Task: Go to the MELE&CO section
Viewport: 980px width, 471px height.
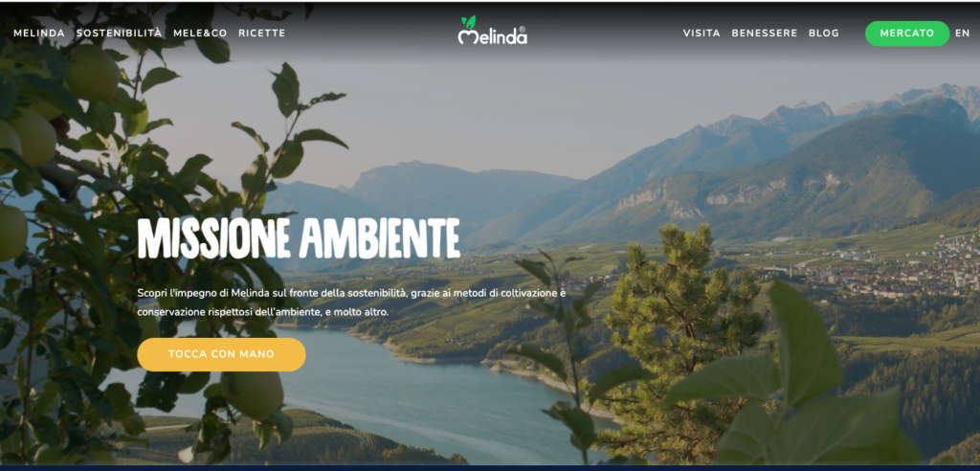Action: tap(200, 34)
